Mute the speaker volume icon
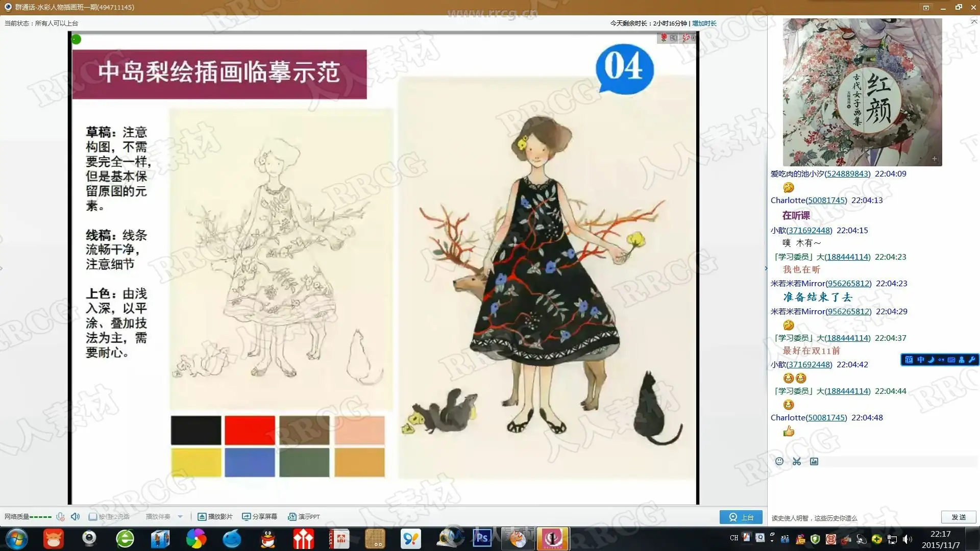 click(x=75, y=516)
